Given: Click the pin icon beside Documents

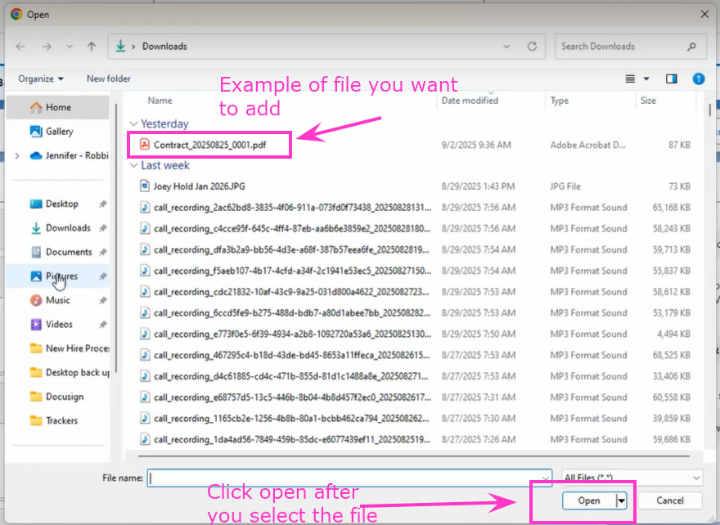Looking at the screenshot, I should click(103, 252).
